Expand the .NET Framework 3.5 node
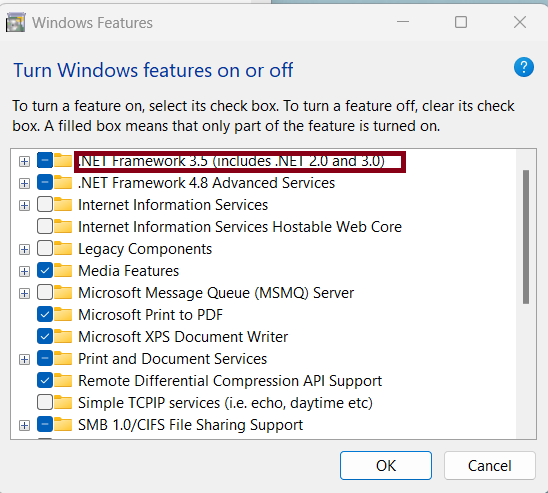The height and width of the screenshot is (493, 548). [x=24, y=161]
